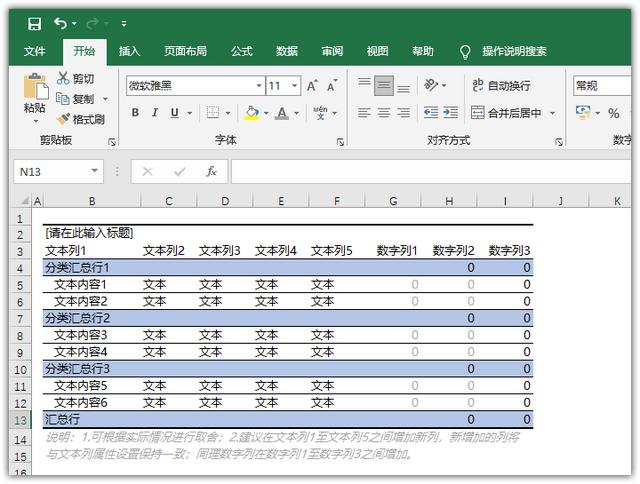640x484 pixels.
Task: Open the 数据 ribbon tab
Action: [x=287, y=51]
